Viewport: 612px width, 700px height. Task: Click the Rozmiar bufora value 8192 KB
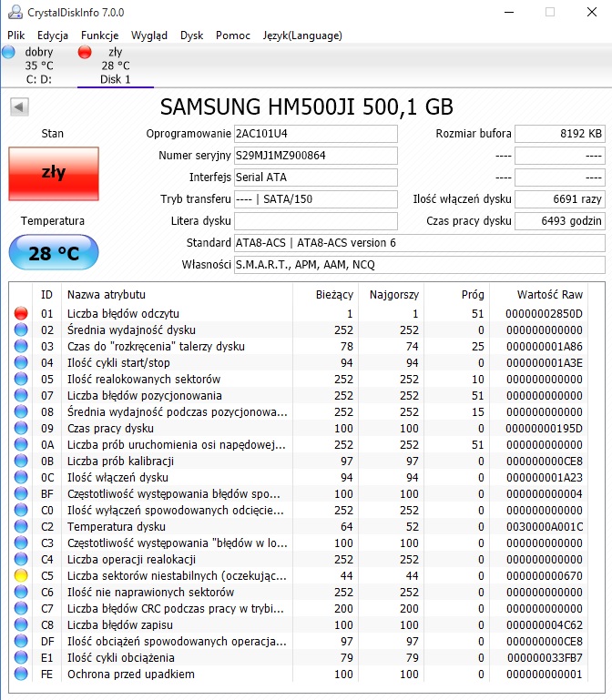[560, 134]
